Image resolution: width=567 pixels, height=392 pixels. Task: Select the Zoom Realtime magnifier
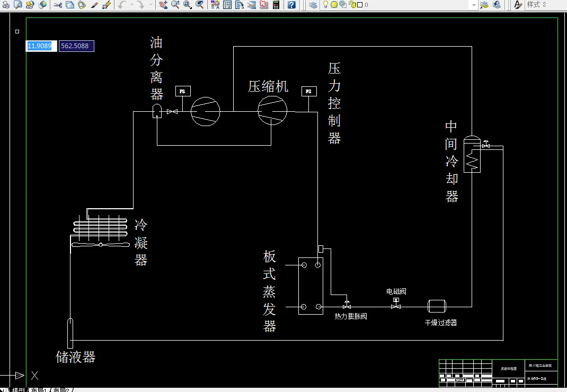tap(175, 5)
